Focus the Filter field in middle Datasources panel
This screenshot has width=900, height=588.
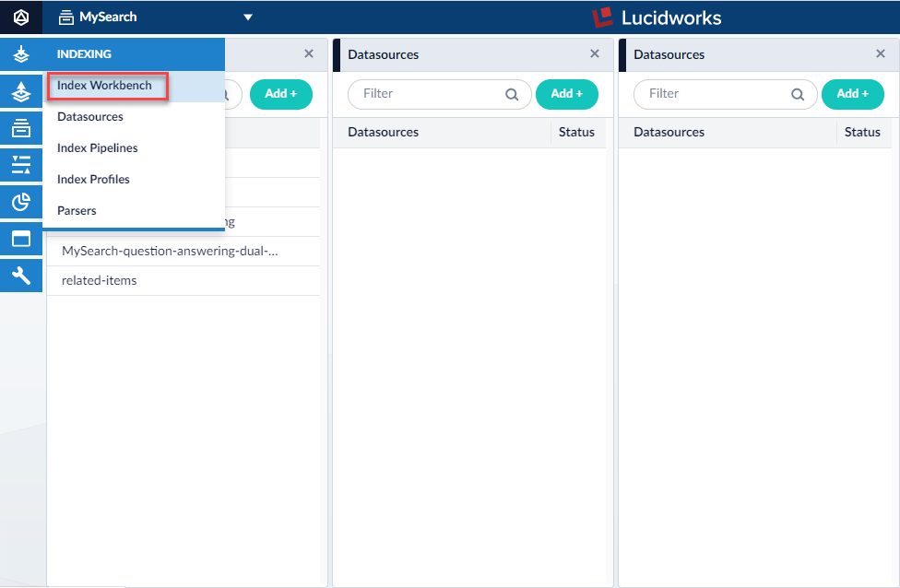click(440, 94)
